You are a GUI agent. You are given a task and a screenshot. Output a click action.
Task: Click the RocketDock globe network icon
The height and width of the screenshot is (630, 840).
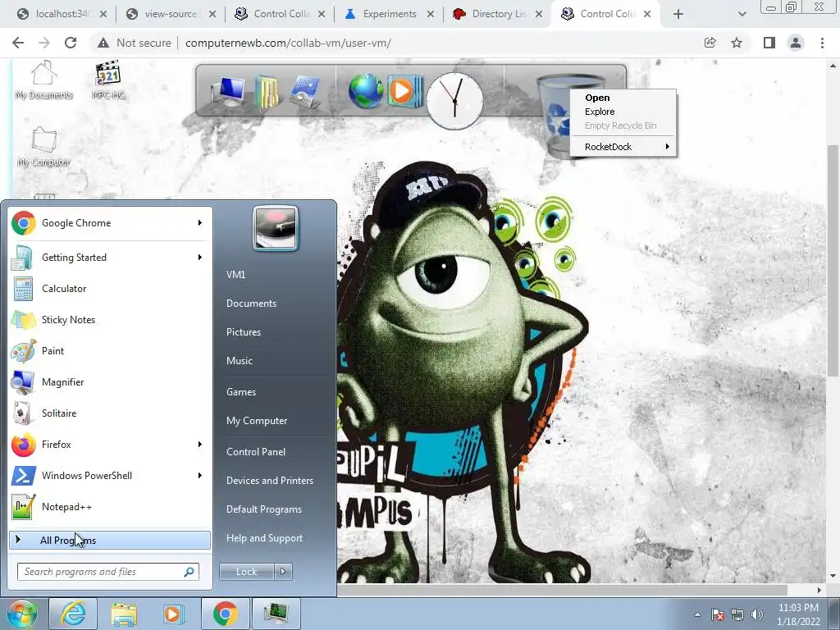(x=366, y=91)
